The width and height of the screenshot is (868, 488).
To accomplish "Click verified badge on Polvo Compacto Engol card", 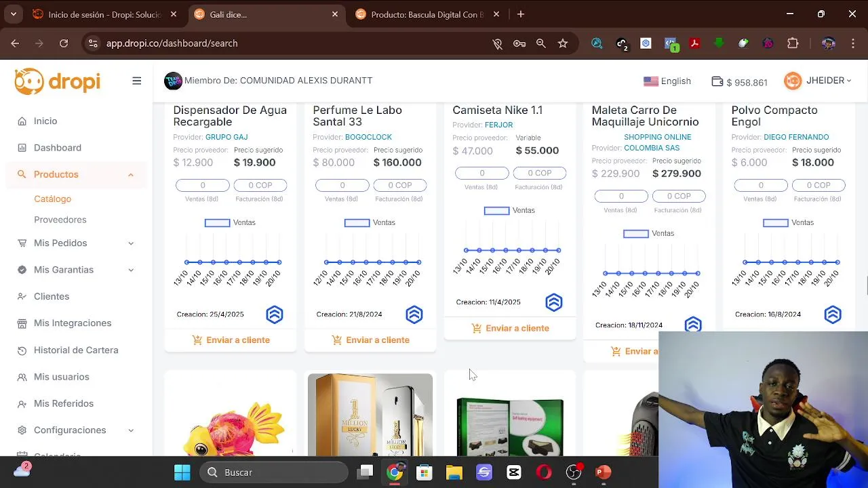I will point(833,314).
